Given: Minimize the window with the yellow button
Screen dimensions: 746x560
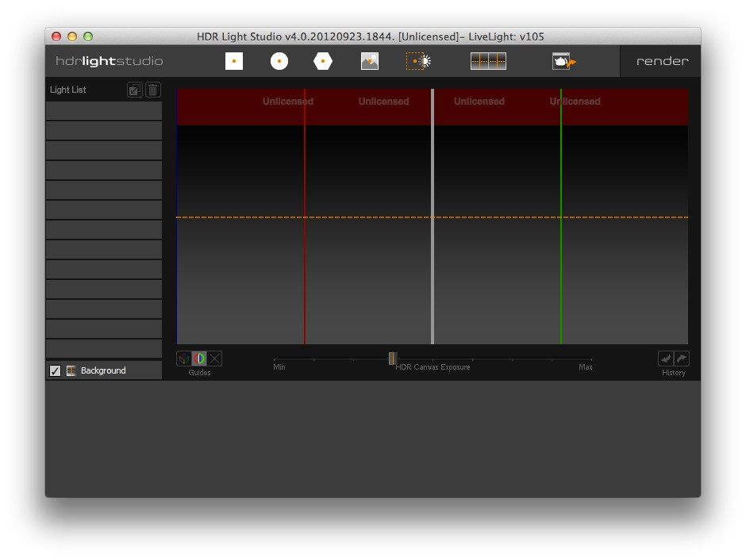Looking at the screenshot, I should pos(72,36).
